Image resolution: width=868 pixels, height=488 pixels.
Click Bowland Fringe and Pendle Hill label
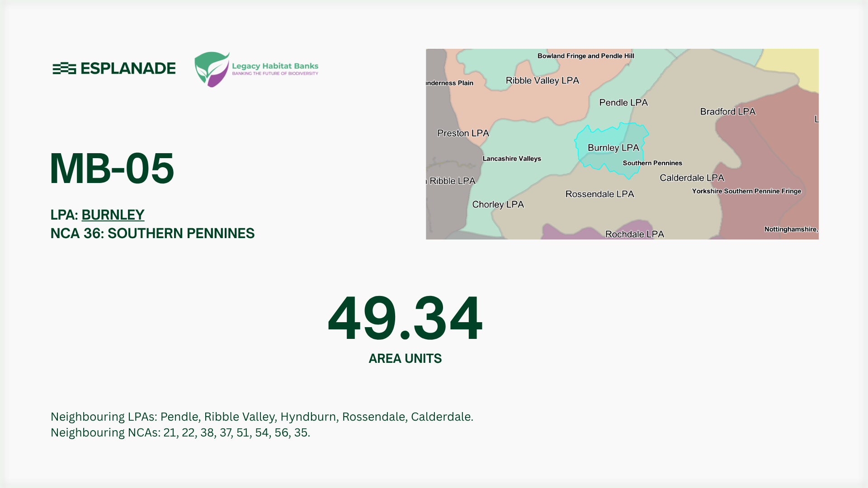pyautogui.click(x=585, y=56)
